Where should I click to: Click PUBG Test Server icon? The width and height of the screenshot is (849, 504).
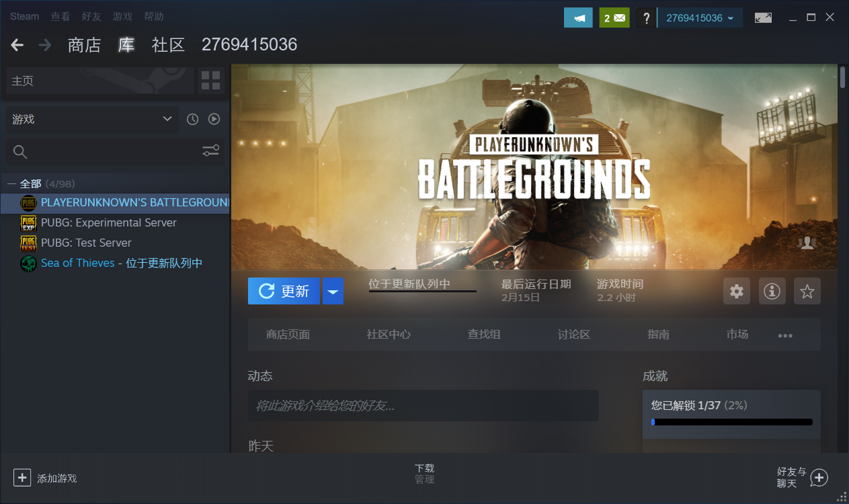(28, 243)
